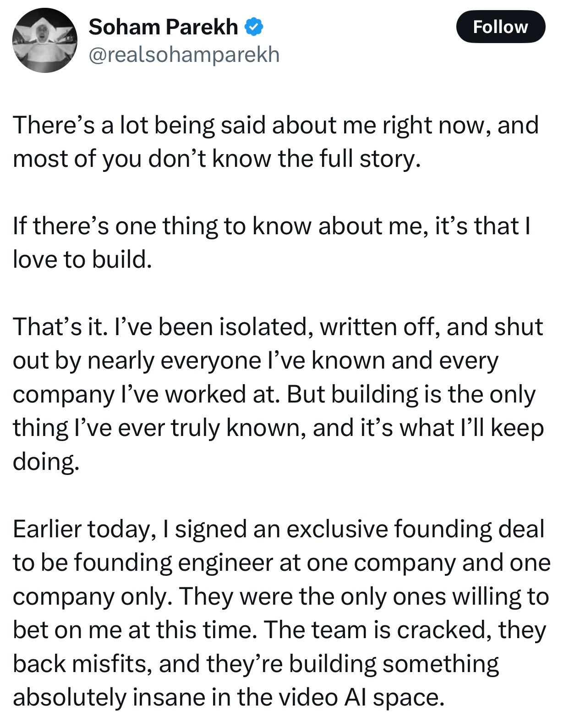Open Soham Parekh's profile picture
Screen dimensions: 569x728
tap(44, 40)
